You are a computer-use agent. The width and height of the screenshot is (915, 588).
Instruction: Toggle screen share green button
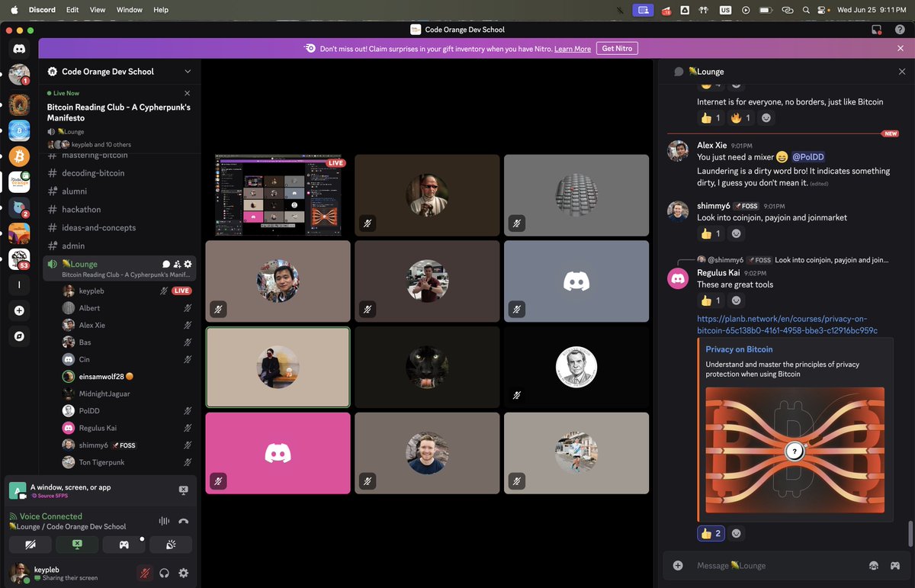(x=77, y=545)
